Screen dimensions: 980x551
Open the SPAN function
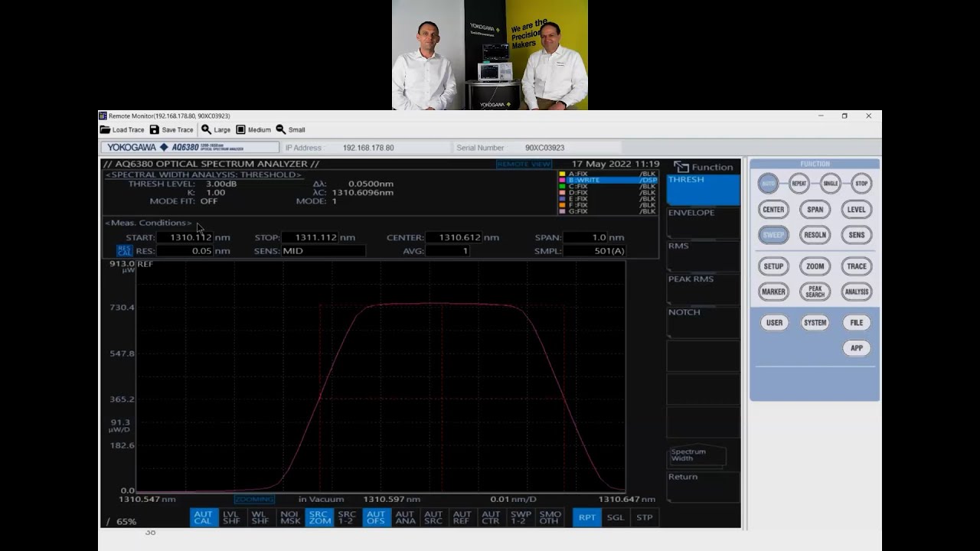coord(815,210)
